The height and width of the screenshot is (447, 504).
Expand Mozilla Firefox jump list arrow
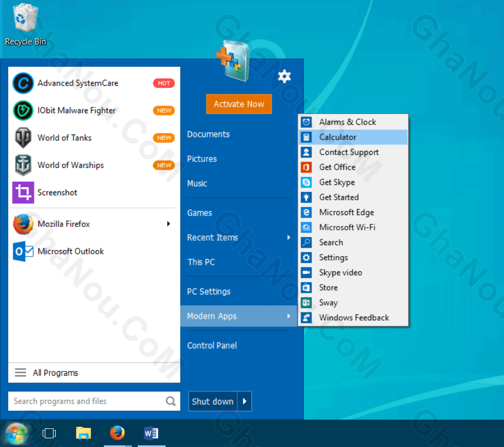[x=168, y=224]
